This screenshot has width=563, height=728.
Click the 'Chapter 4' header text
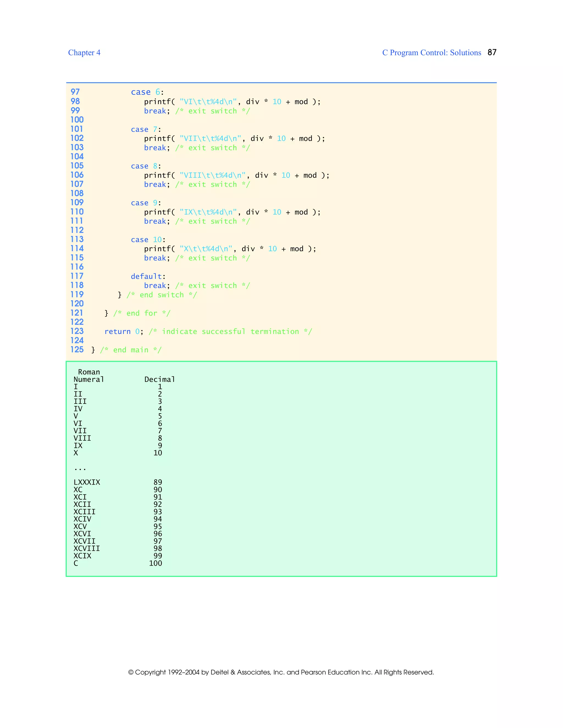(84, 53)
